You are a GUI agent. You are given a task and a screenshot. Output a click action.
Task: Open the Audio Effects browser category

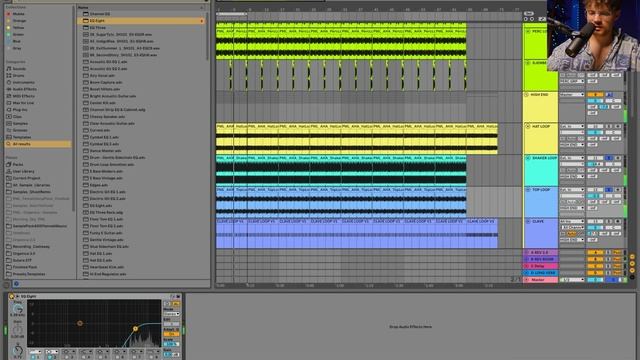pyautogui.click(x=21, y=89)
